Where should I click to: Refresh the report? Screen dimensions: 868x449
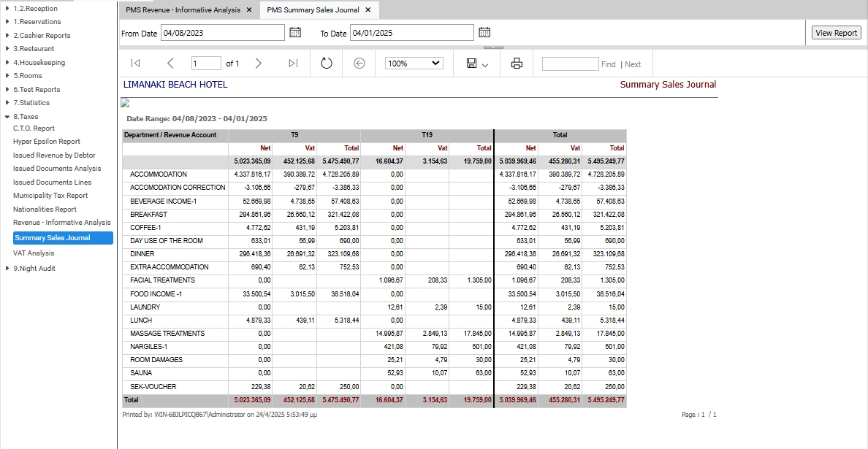(327, 64)
